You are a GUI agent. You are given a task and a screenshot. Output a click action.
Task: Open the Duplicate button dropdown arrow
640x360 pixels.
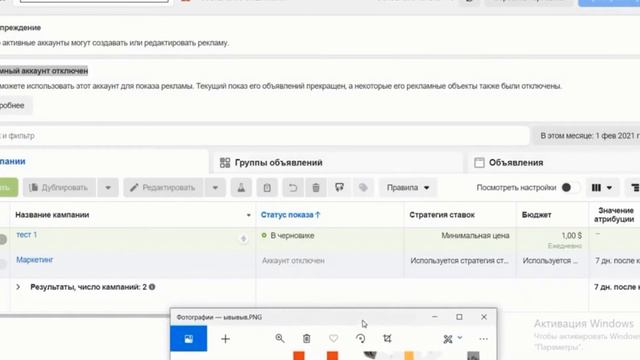coord(108,188)
